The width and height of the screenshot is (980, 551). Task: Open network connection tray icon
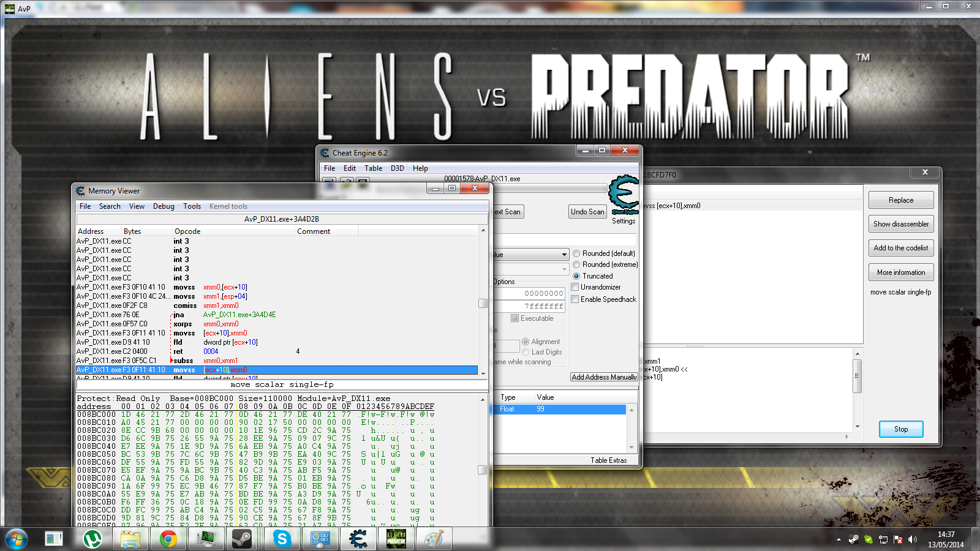(x=883, y=539)
